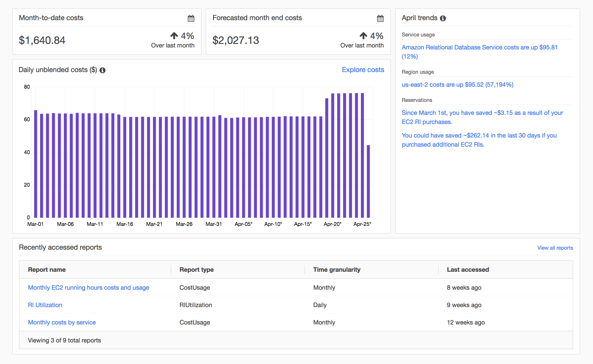Image resolution: width=593 pixels, height=364 pixels.
Task: Click the 9 weeks ago cell
Action: [464, 305]
